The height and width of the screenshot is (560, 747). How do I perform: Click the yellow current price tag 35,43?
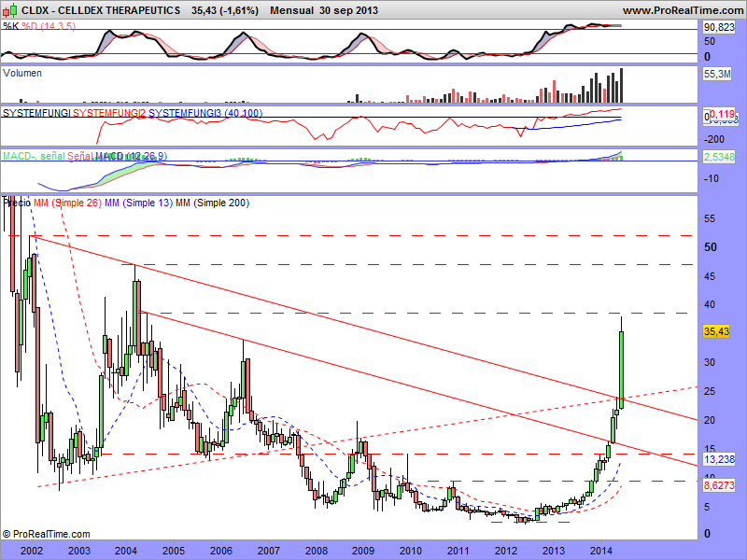716,331
